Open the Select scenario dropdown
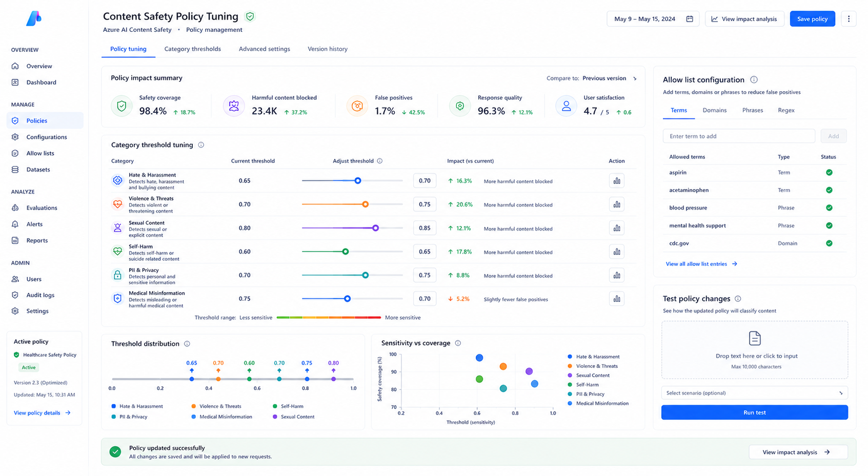The image size is (868, 476). pyautogui.click(x=754, y=393)
